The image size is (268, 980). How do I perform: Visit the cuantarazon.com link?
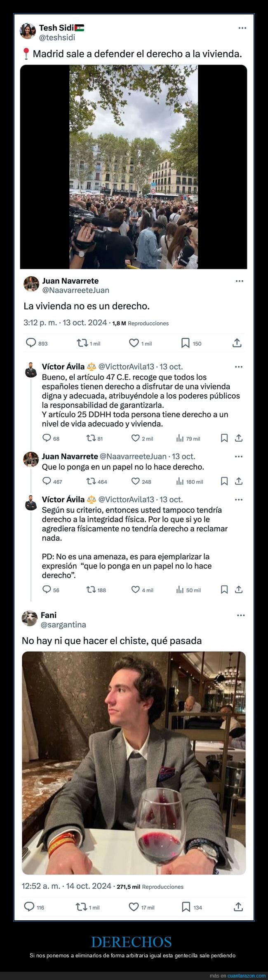tap(247, 975)
